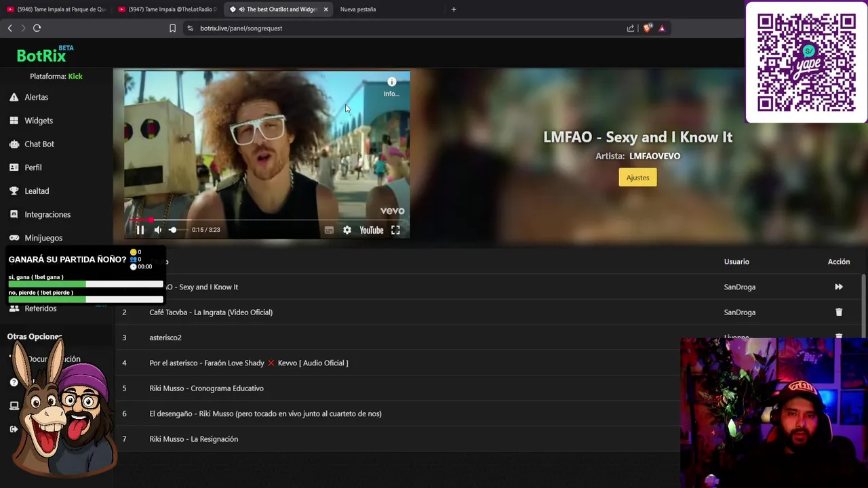Click the Alertas warning icon in the sidebar
The height and width of the screenshot is (488, 868).
point(14,98)
